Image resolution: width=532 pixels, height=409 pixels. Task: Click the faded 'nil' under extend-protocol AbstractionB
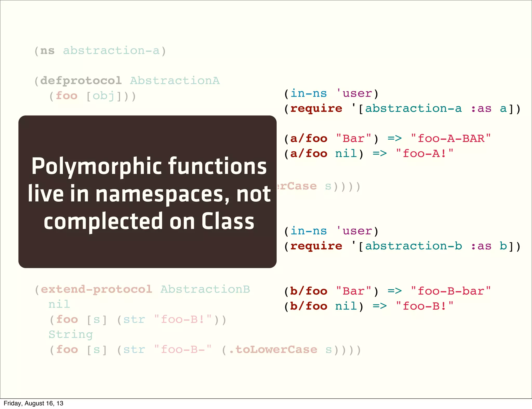[x=59, y=304]
